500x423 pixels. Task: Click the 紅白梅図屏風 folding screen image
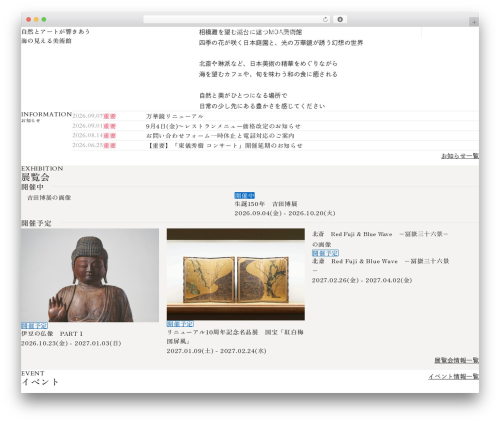236,274
